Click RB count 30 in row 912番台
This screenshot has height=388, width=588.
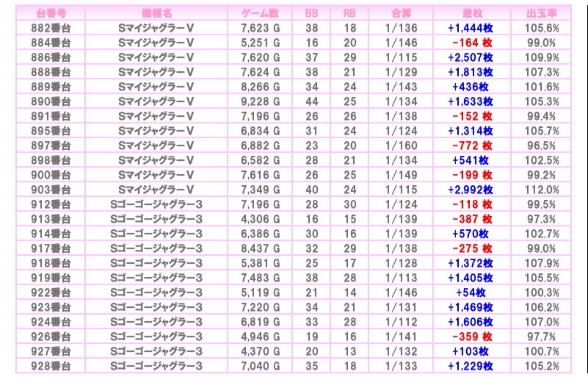(350, 204)
